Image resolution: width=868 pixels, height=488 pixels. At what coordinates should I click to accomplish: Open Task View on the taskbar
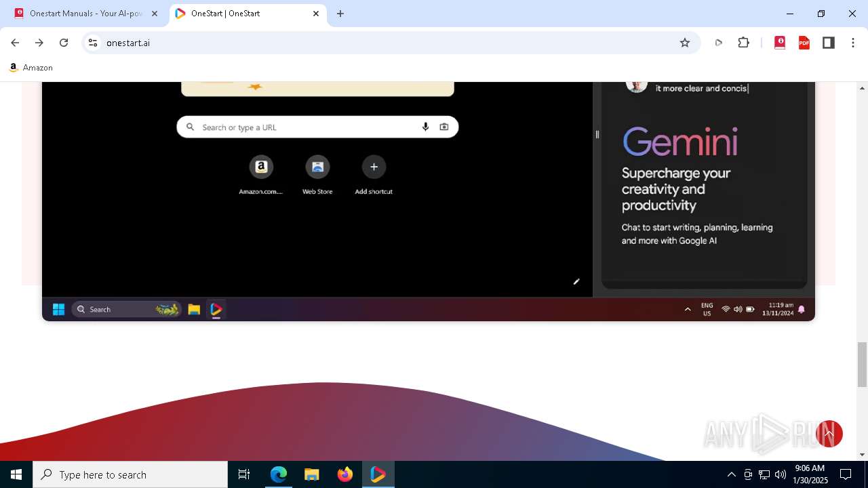click(x=244, y=474)
